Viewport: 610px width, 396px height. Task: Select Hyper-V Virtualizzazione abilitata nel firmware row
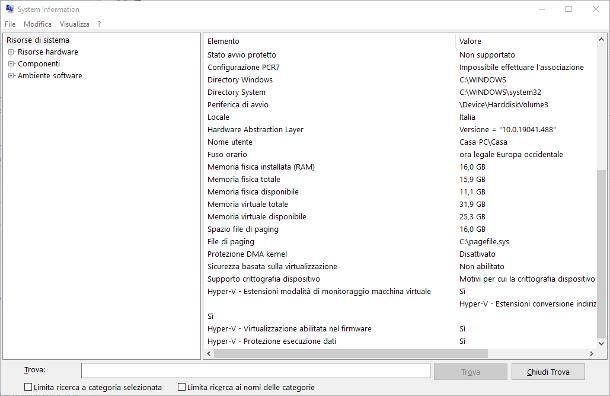pyautogui.click(x=400, y=329)
